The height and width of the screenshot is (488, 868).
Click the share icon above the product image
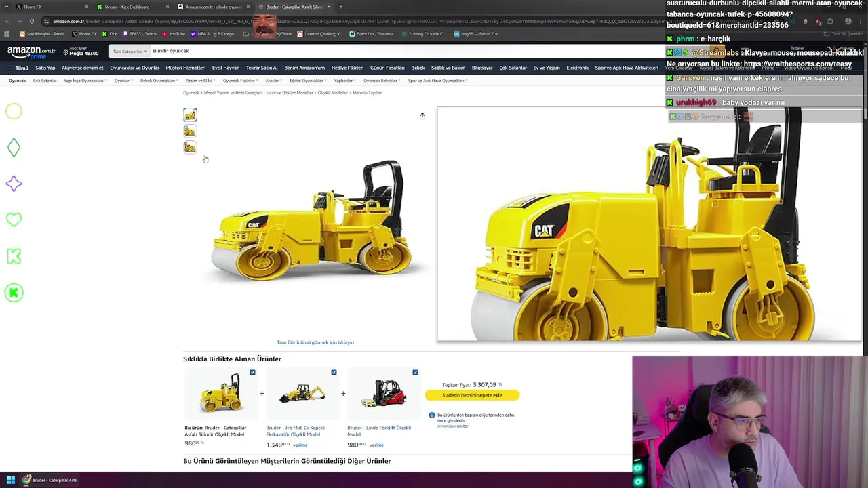422,116
